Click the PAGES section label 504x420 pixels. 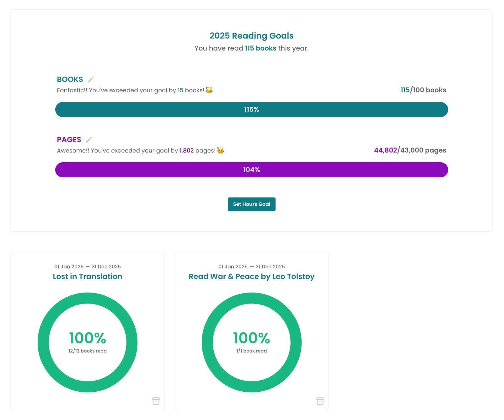point(69,140)
